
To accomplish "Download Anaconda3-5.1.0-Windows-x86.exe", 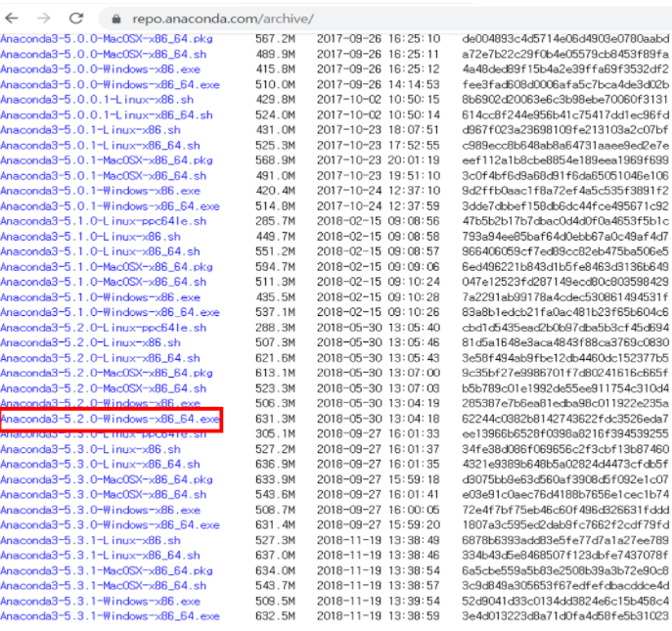I will coord(101,298).
